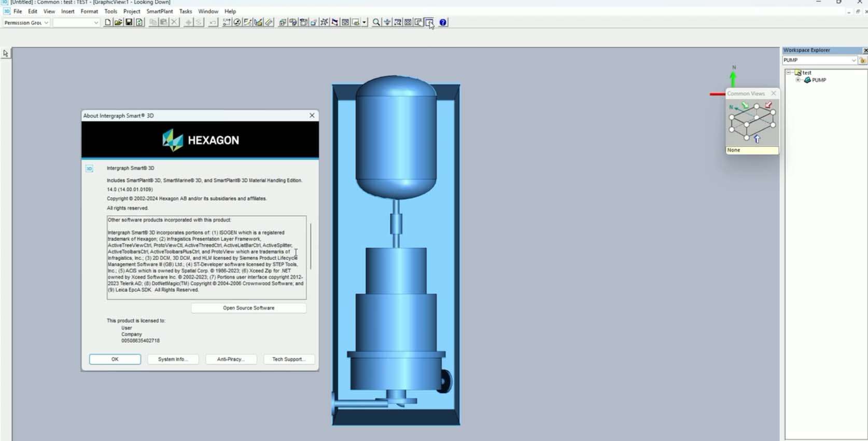Close the About Intergraph Smart 3D dialog
The width and height of the screenshot is (868, 441).
tap(312, 115)
